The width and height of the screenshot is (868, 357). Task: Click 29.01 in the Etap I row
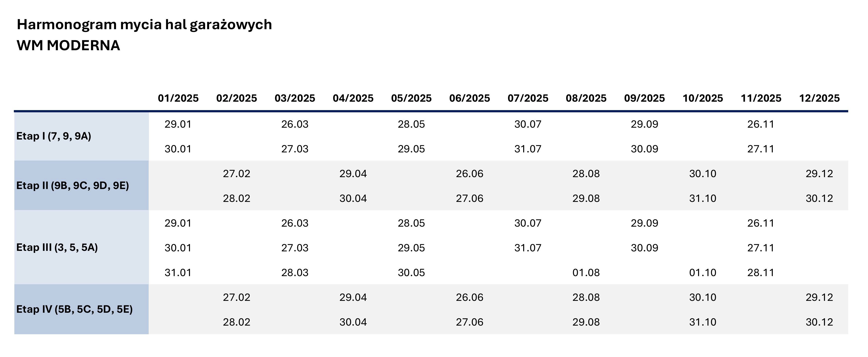pyautogui.click(x=178, y=124)
